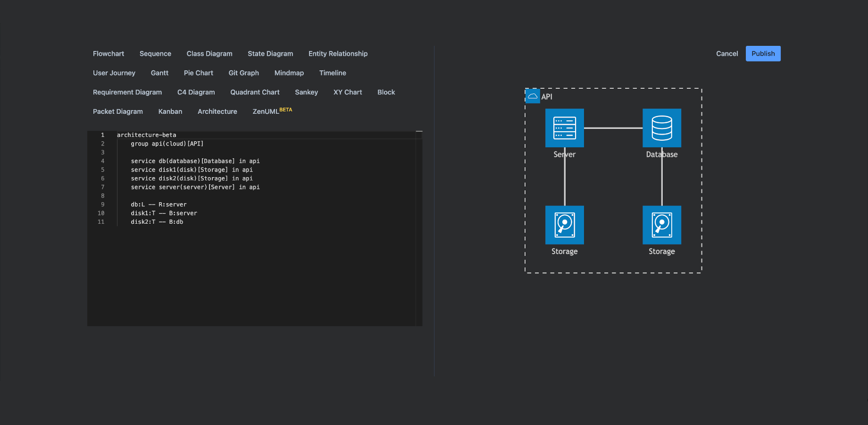Screen dimensions: 868x425
Task: Click the 'group api(cloud)[API]' line
Action: [167, 144]
